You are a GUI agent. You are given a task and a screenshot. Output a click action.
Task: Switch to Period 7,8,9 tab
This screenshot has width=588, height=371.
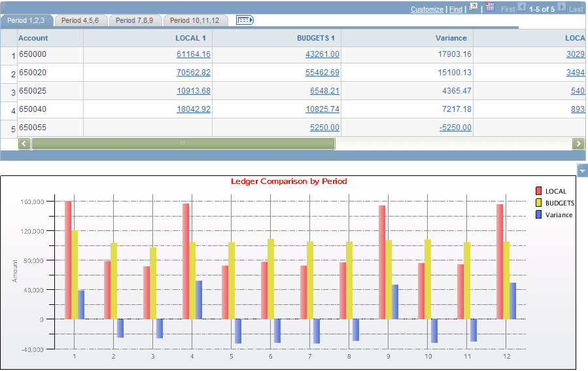coord(134,21)
